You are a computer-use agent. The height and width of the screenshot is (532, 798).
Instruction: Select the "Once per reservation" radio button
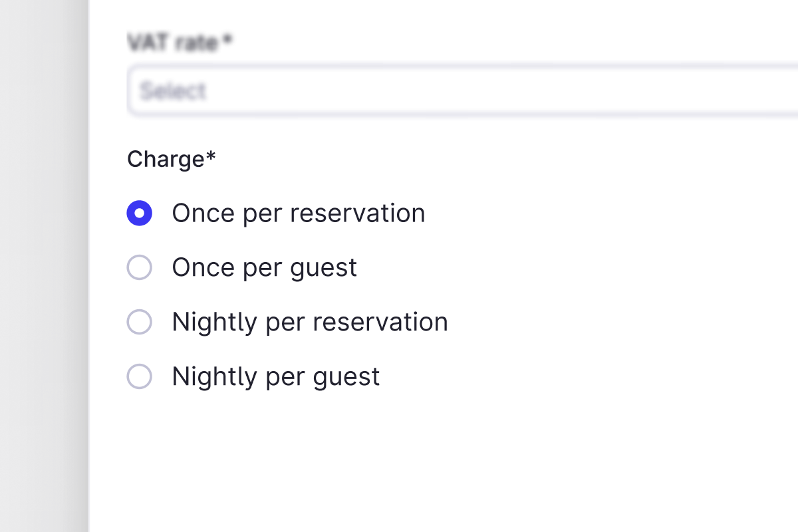coord(140,213)
